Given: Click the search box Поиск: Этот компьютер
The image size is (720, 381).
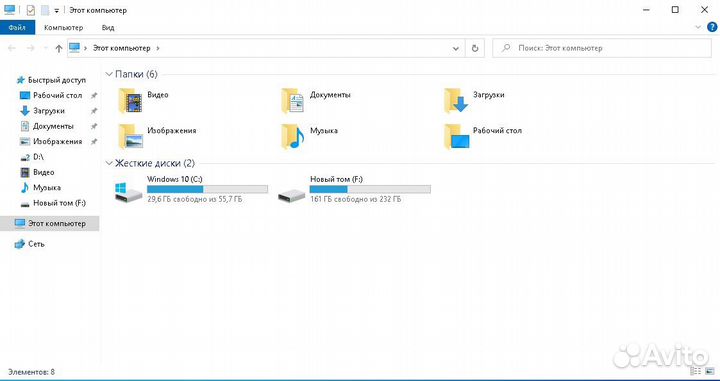Looking at the screenshot, I should (602, 48).
